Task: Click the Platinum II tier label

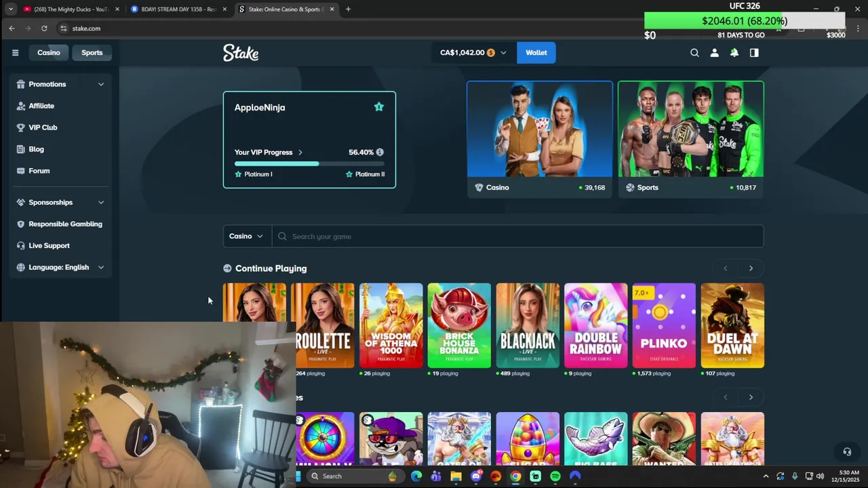Action: [365, 174]
